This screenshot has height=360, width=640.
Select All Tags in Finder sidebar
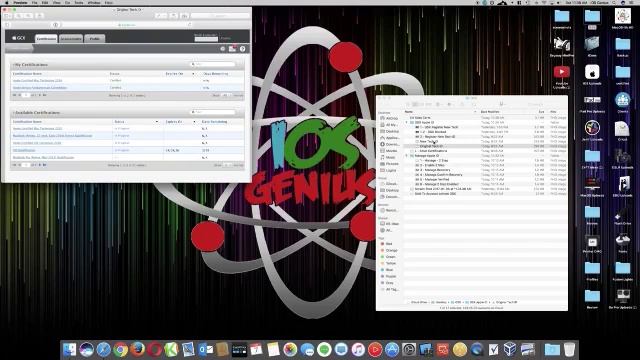389,290
